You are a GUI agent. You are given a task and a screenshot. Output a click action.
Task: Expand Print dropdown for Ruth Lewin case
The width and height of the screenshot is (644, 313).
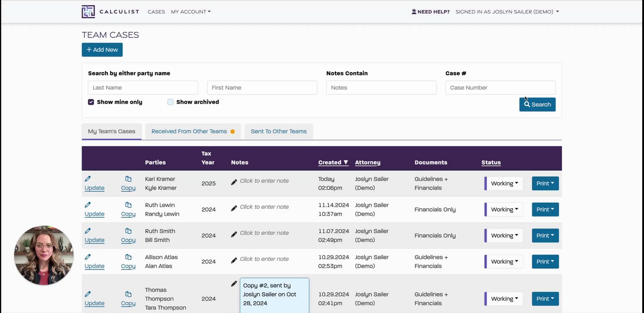[x=545, y=210]
